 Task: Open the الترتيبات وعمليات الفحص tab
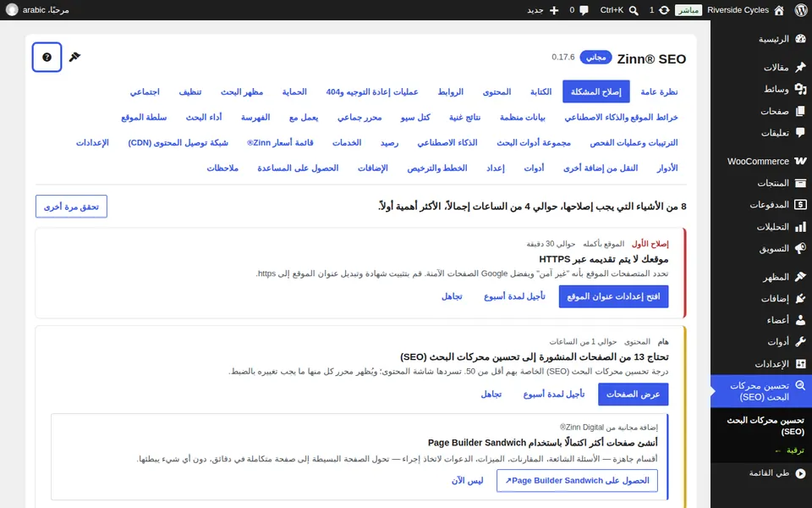[x=634, y=142]
